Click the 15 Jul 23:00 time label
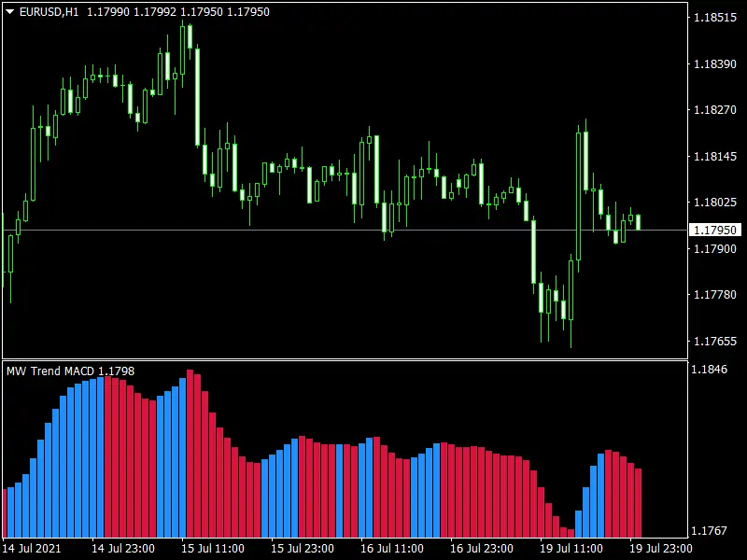The height and width of the screenshot is (560, 747). click(302, 549)
